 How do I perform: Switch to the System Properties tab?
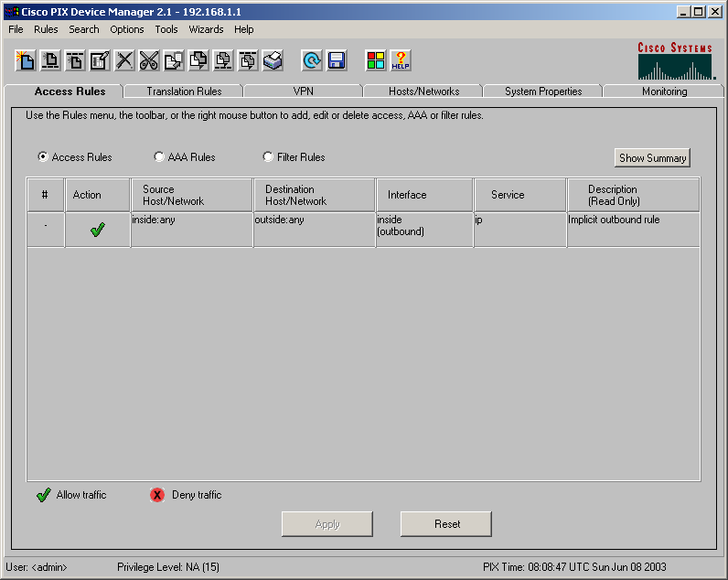pyautogui.click(x=543, y=91)
